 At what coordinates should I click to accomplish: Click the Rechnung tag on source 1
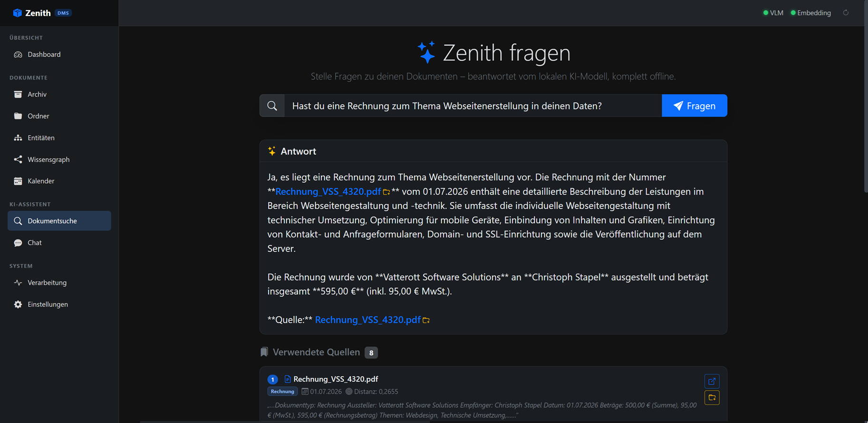(282, 392)
